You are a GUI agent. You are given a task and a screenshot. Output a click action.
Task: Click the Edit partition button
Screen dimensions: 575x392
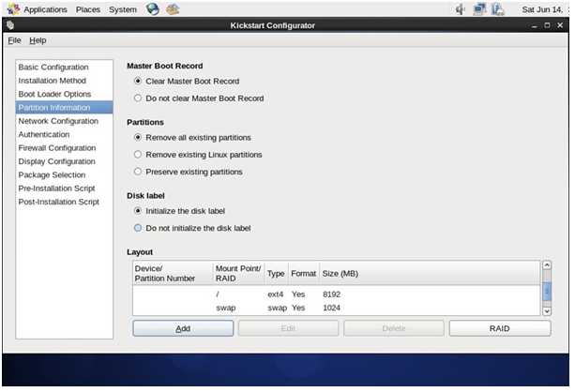(x=288, y=328)
